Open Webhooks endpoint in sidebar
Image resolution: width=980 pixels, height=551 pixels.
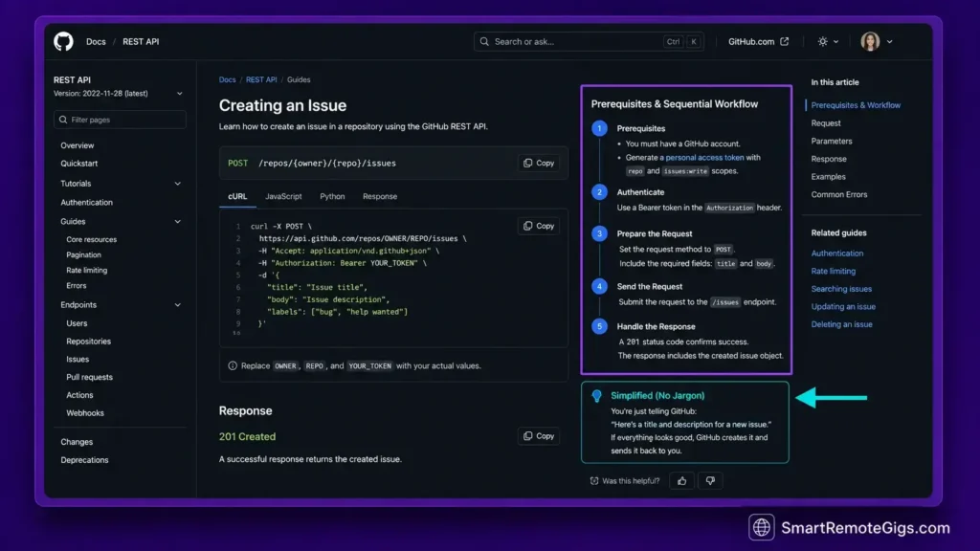(x=85, y=413)
